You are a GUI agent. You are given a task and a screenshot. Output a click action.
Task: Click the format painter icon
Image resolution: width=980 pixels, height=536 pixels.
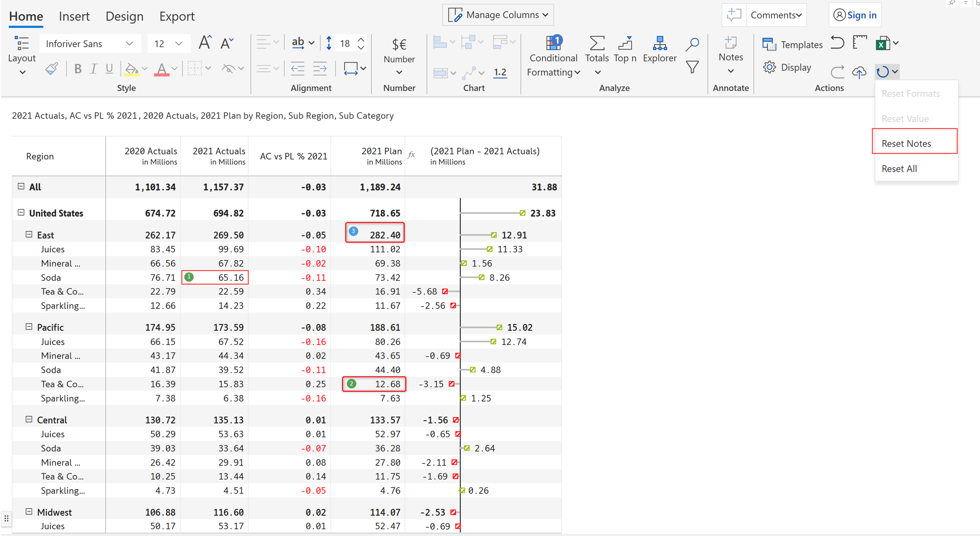(x=51, y=68)
